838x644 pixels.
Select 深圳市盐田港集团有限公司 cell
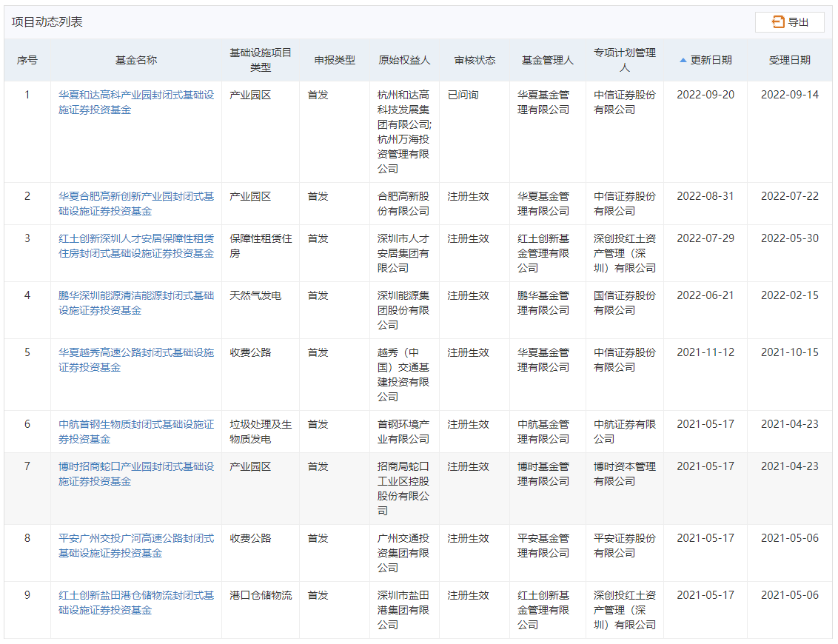[403, 611]
